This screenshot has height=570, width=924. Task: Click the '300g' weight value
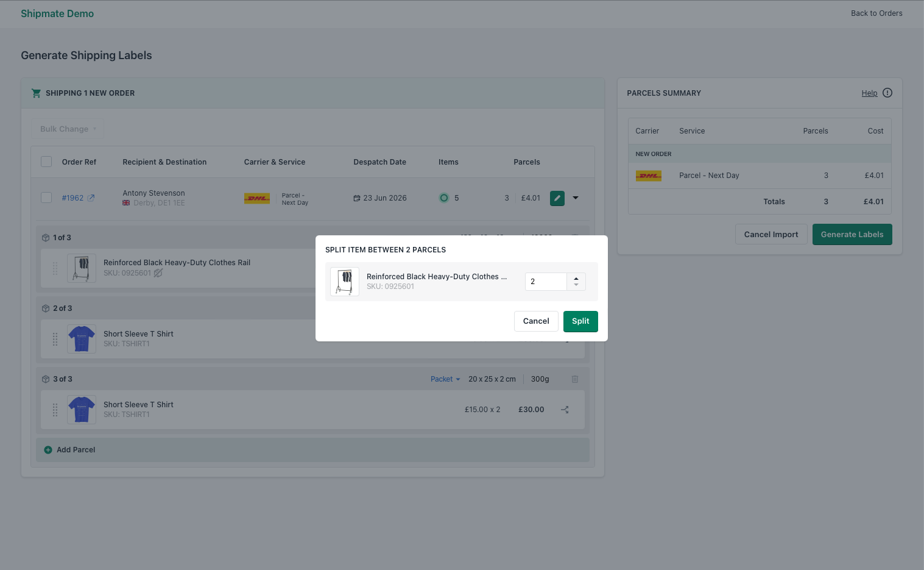point(540,379)
